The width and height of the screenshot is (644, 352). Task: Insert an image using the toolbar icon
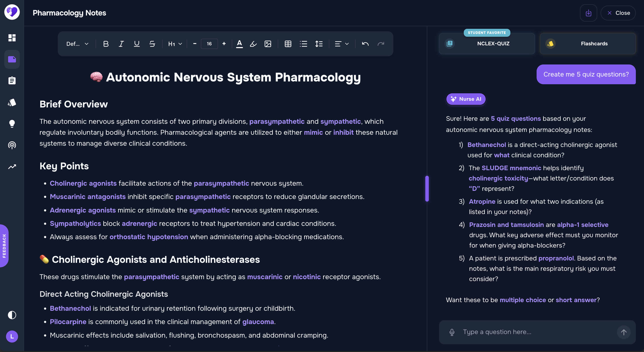[268, 44]
